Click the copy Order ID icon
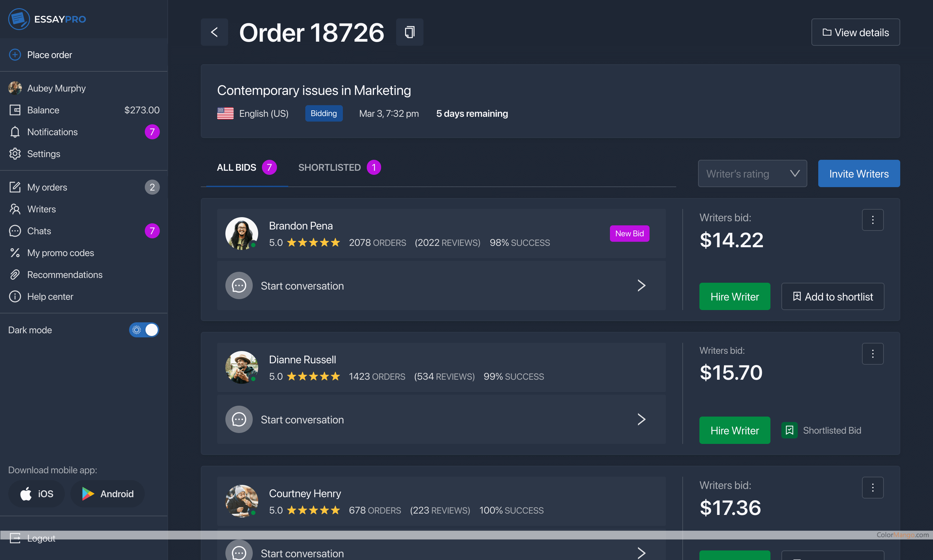Image resolution: width=933 pixels, height=560 pixels. pyautogui.click(x=408, y=32)
